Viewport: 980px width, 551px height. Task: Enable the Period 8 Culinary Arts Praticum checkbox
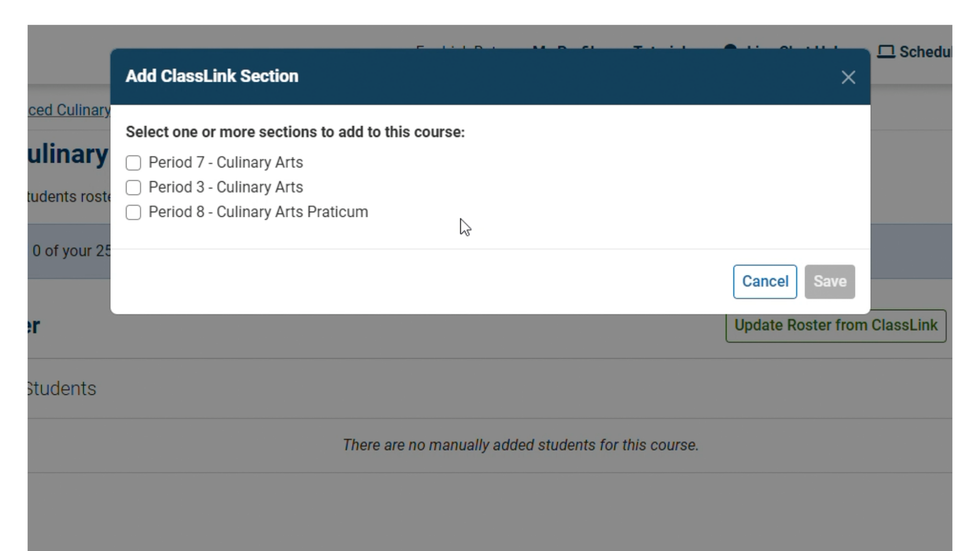(x=133, y=212)
